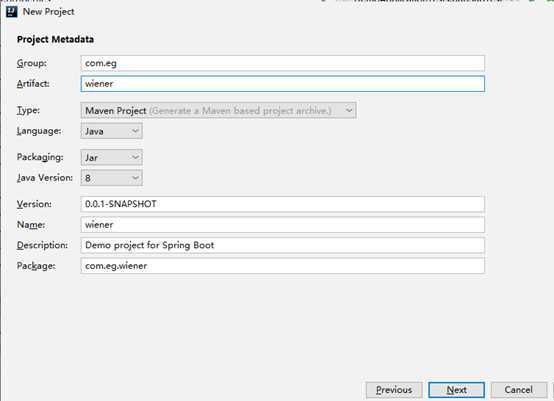The width and height of the screenshot is (554, 401).
Task: Select the Version field with 0.0.1-SNAPSHOT
Action: point(282,204)
